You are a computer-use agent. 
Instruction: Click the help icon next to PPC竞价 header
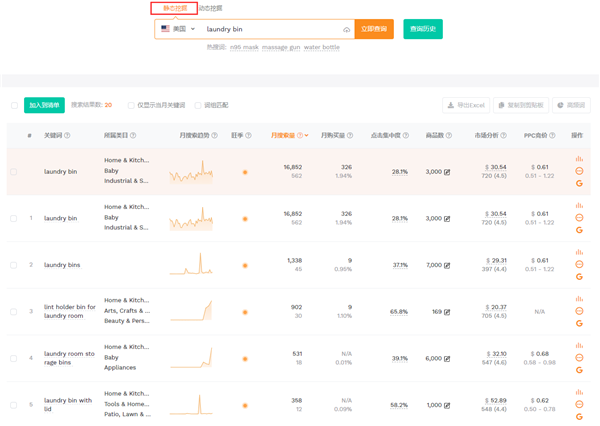pos(552,135)
